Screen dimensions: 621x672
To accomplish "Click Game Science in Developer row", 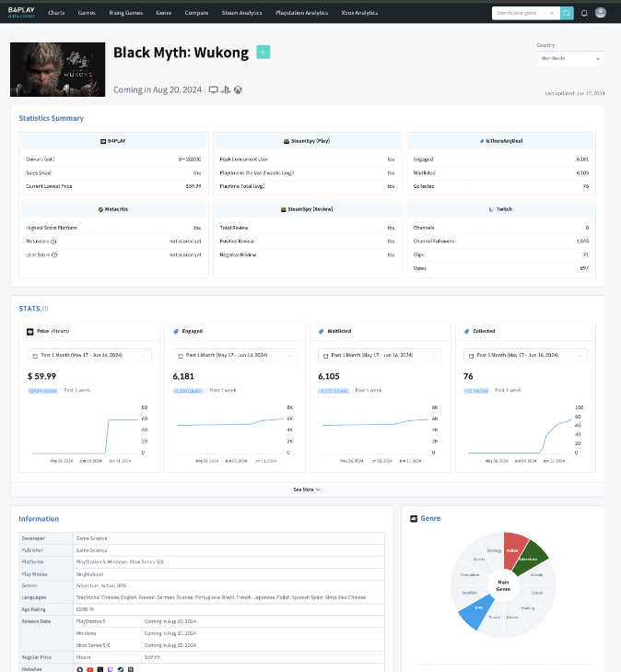I will pyautogui.click(x=91, y=538).
